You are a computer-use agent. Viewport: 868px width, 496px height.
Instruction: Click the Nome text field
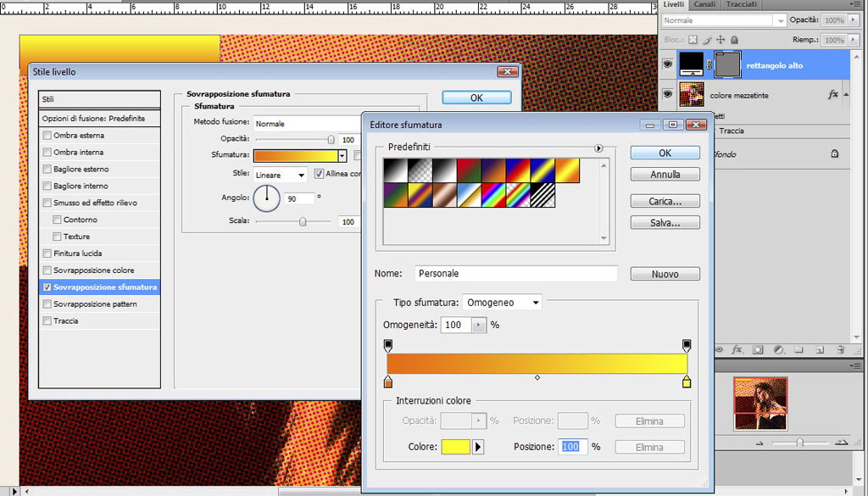pyautogui.click(x=516, y=274)
